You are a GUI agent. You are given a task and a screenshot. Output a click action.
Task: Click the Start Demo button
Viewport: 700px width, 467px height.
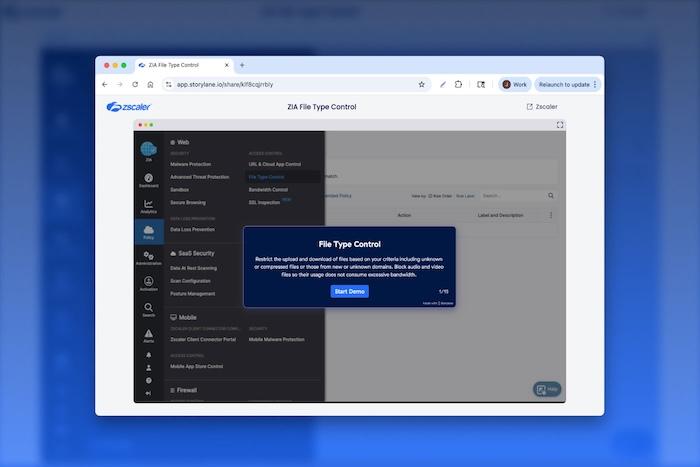tap(350, 292)
